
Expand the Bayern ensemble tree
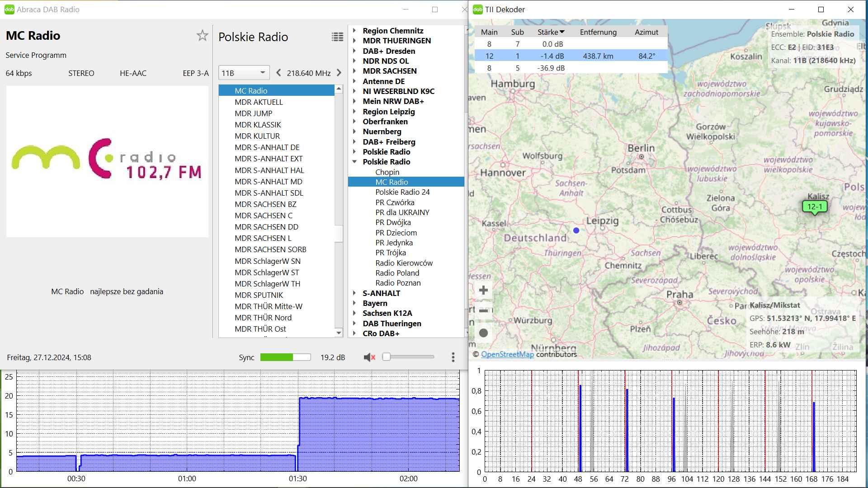click(354, 303)
